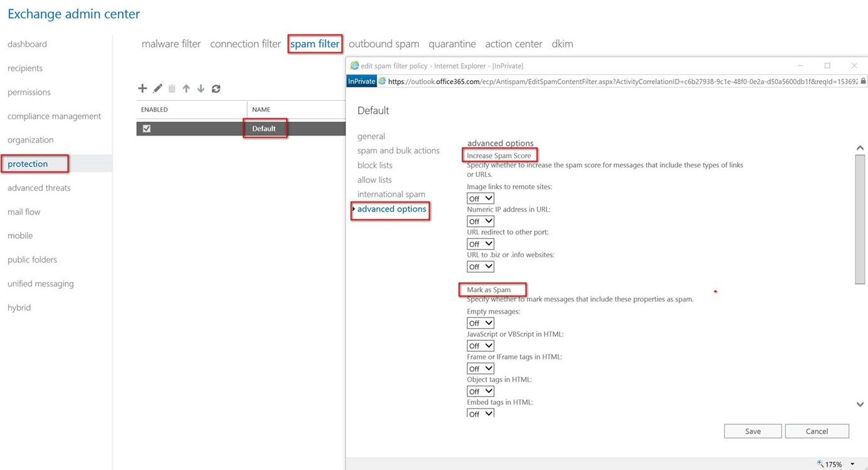Click the padlock security icon in address bar
This screenshot has height=470, width=868.
pos(863,81)
